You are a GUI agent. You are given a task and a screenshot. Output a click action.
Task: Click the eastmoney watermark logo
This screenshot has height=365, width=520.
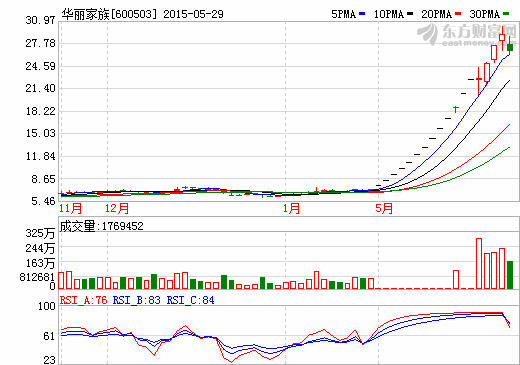466,34
